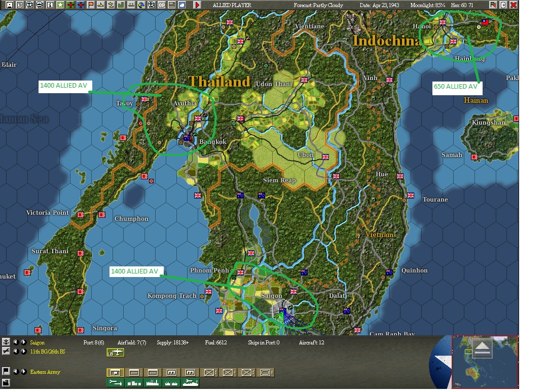Click the crosshair target toolbar icon

(x=151, y=5)
